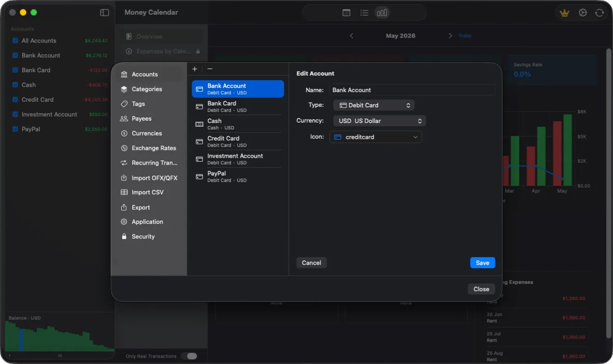Open Accounts settings section

coord(149,74)
